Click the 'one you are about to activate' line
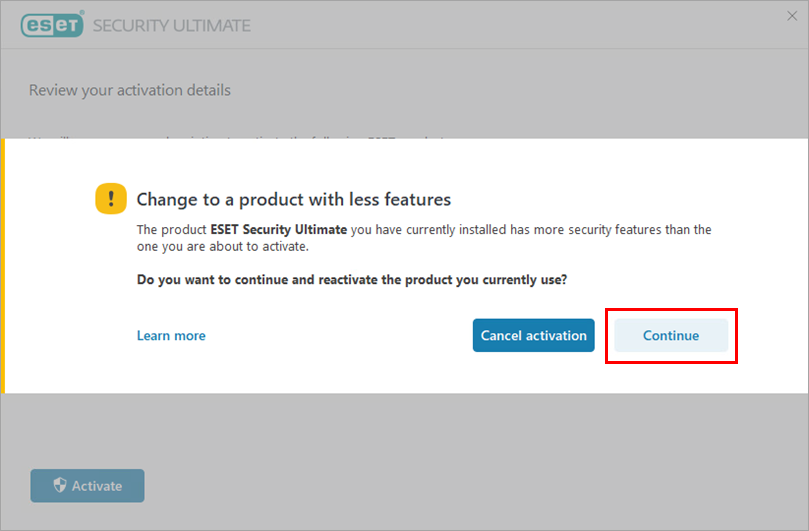 [x=223, y=247]
